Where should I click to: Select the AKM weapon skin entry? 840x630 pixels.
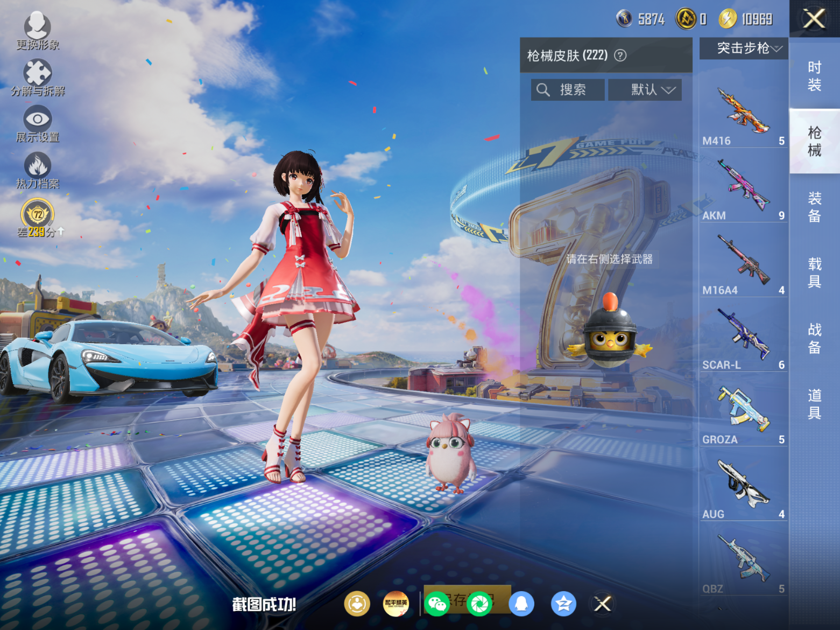744,186
